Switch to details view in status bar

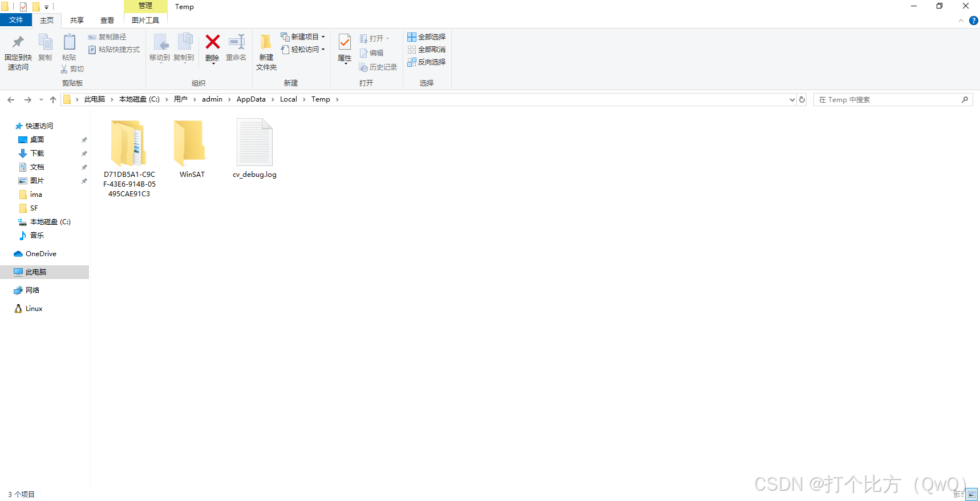(x=959, y=494)
